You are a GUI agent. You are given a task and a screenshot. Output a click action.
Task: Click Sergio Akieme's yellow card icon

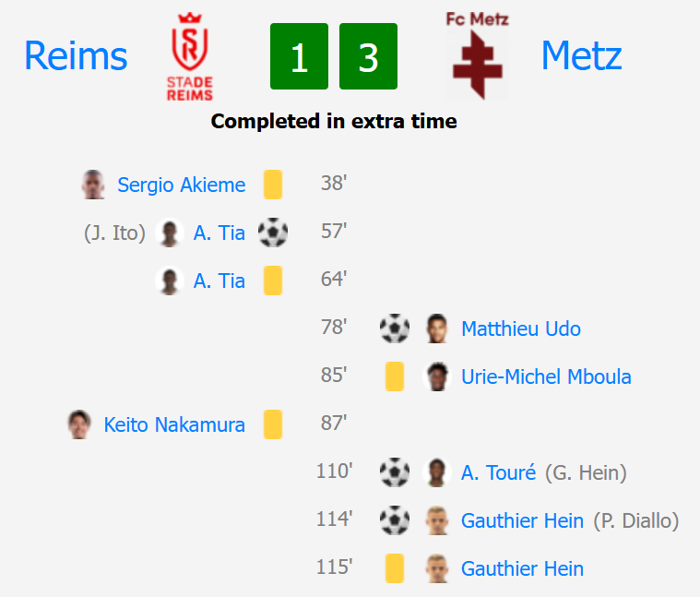pos(273,185)
